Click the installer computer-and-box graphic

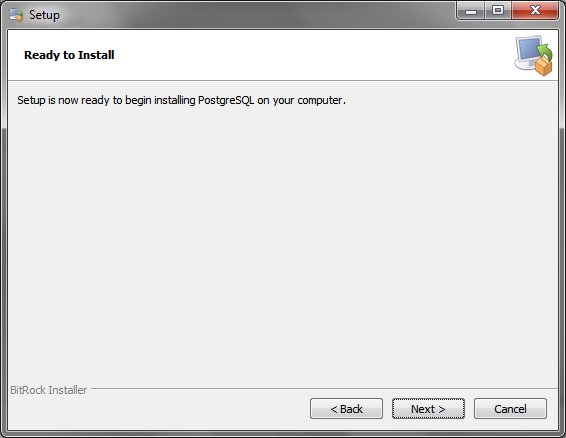pos(534,55)
